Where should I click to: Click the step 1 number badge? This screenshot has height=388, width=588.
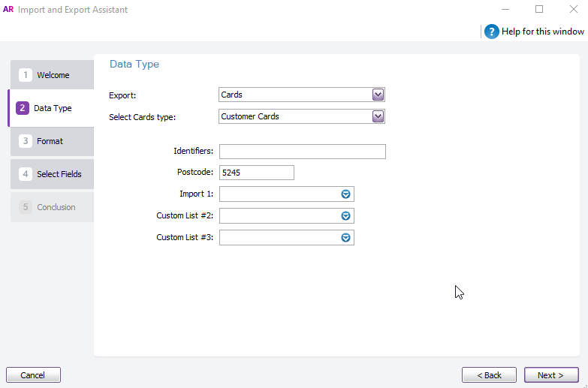26,75
